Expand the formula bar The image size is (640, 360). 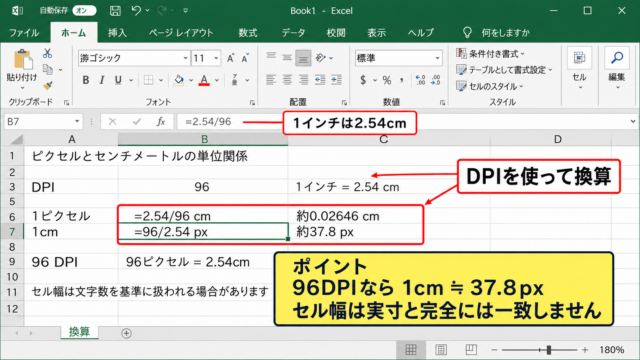633,121
